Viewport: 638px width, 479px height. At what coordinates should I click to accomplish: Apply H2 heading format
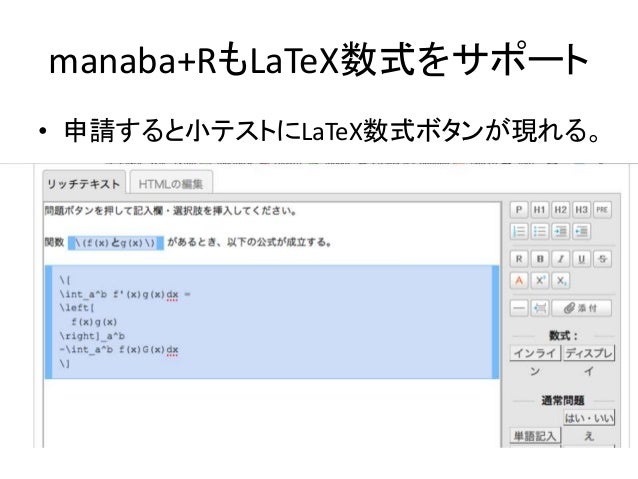(x=560, y=210)
